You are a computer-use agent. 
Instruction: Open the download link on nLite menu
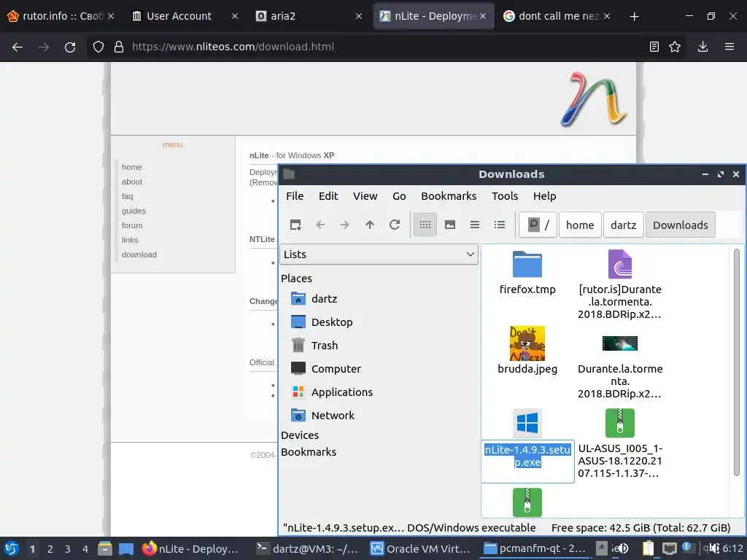(x=139, y=254)
